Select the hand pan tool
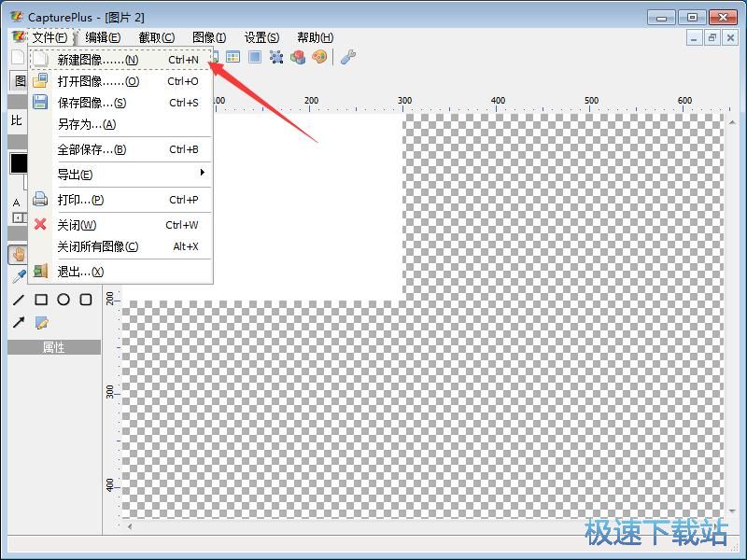The height and width of the screenshot is (560, 747). click(18, 254)
